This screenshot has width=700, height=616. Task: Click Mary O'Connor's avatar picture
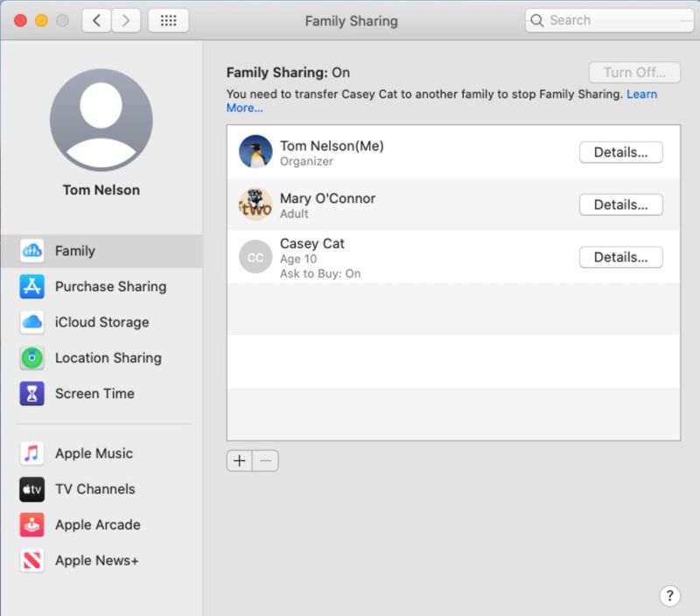pyautogui.click(x=255, y=205)
